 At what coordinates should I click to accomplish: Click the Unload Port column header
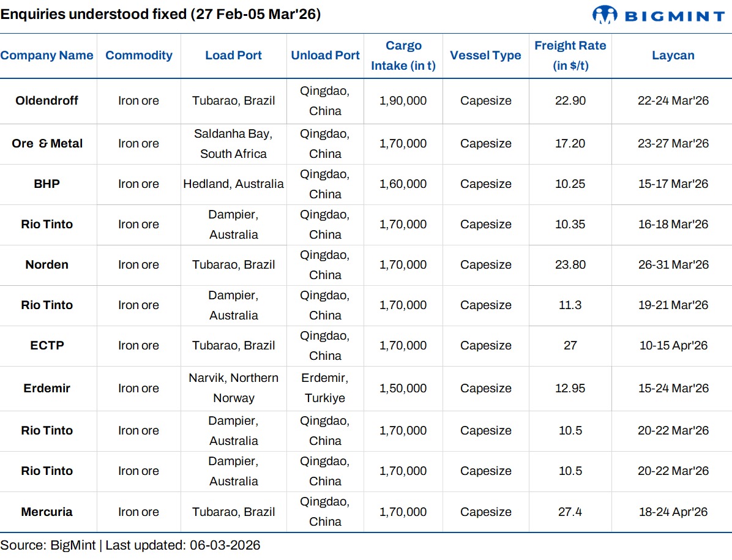tap(325, 56)
